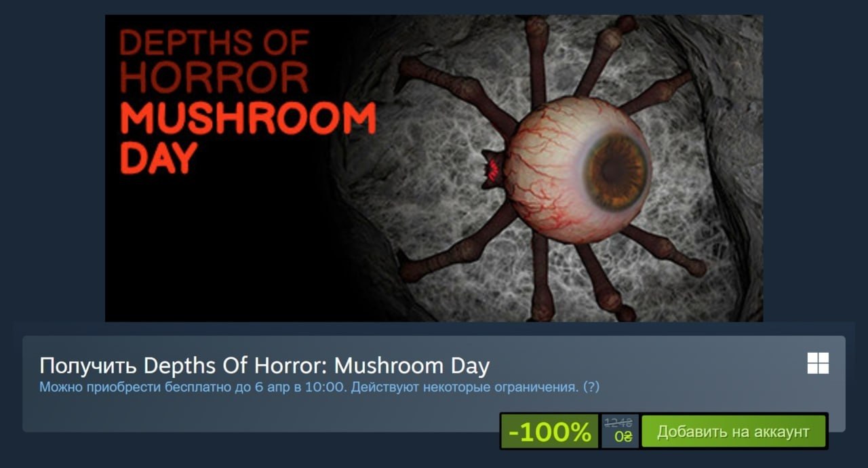
Task: Click the Windows platform icon
Action: (x=818, y=364)
